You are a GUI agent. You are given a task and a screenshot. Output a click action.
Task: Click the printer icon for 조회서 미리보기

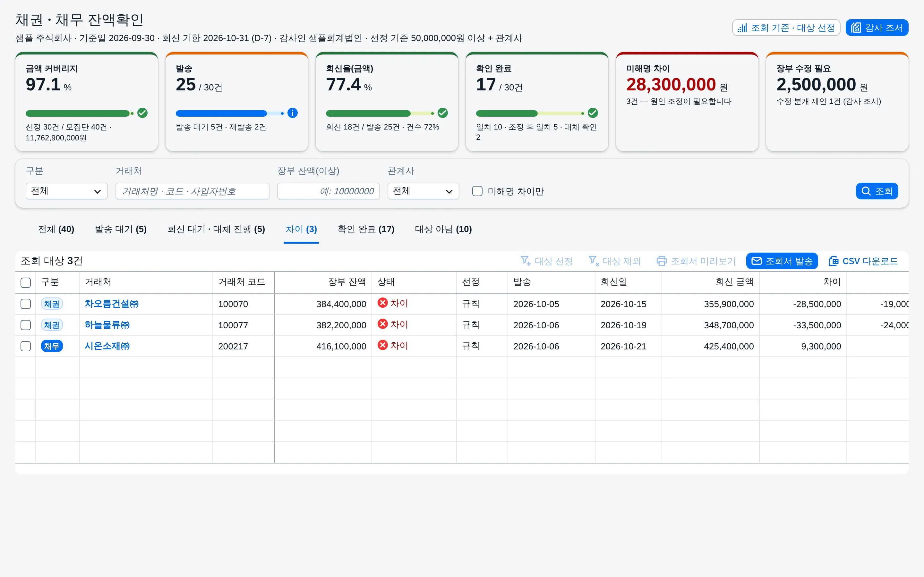(662, 261)
